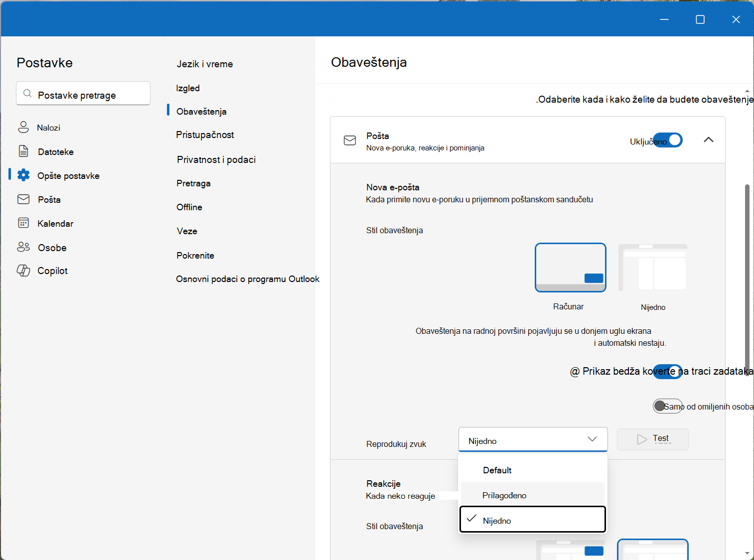This screenshot has width=754, height=560.
Task: Open the Pristupačnost settings page
Action: (205, 135)
